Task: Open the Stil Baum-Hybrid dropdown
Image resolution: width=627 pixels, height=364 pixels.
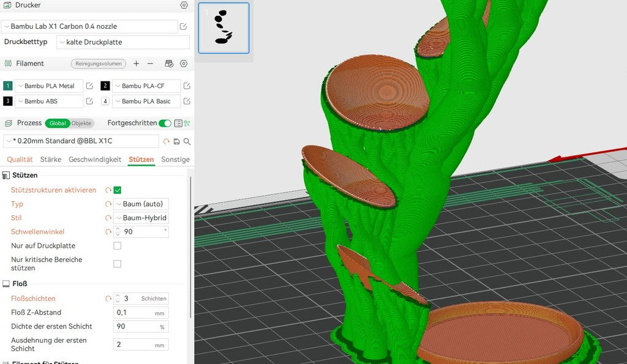Action: [x=141, y=218]
